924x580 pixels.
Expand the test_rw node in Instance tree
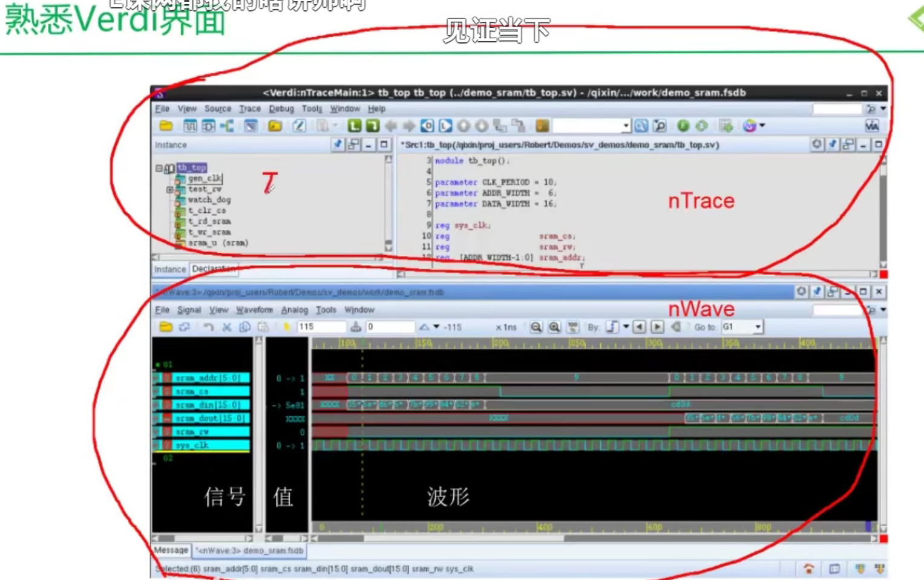coord(170,189)
